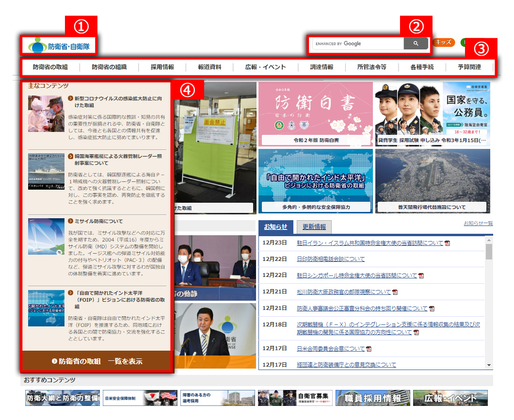Viewport: 514px width, 420px height.
Task: Click arrow icon beside 自由で開かれたインド太平洋 heading
Action: point(70,293)
